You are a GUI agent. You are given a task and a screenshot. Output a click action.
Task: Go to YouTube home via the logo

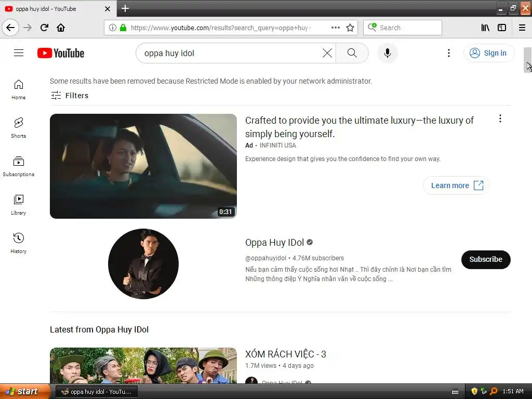(x=61, y=53)
